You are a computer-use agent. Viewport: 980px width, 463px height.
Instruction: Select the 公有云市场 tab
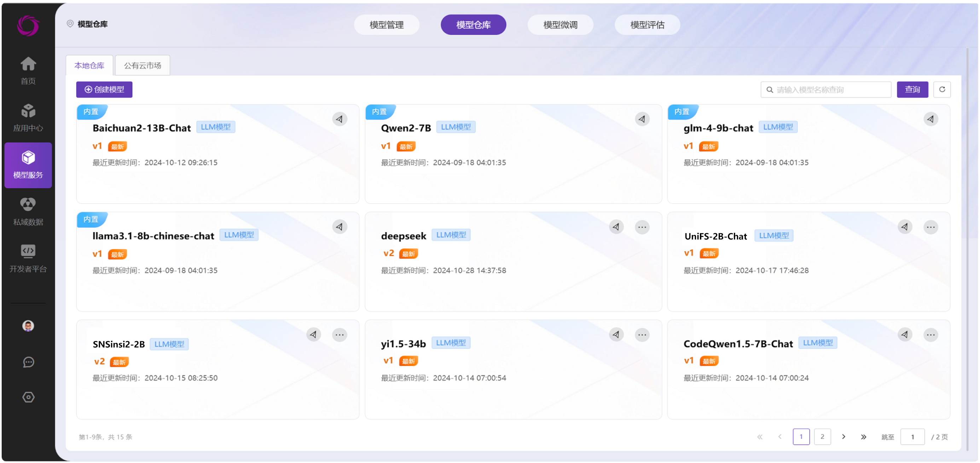142,65
